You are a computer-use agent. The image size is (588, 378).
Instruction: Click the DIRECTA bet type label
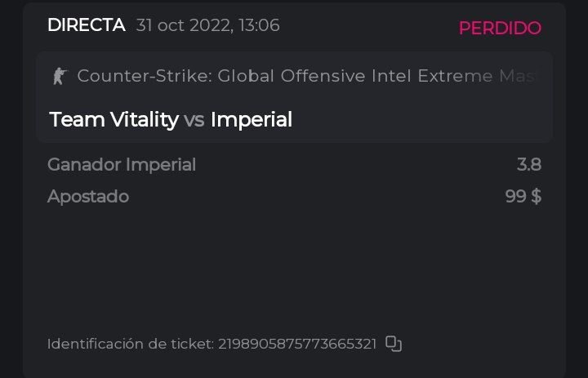[x=86, y=25]
